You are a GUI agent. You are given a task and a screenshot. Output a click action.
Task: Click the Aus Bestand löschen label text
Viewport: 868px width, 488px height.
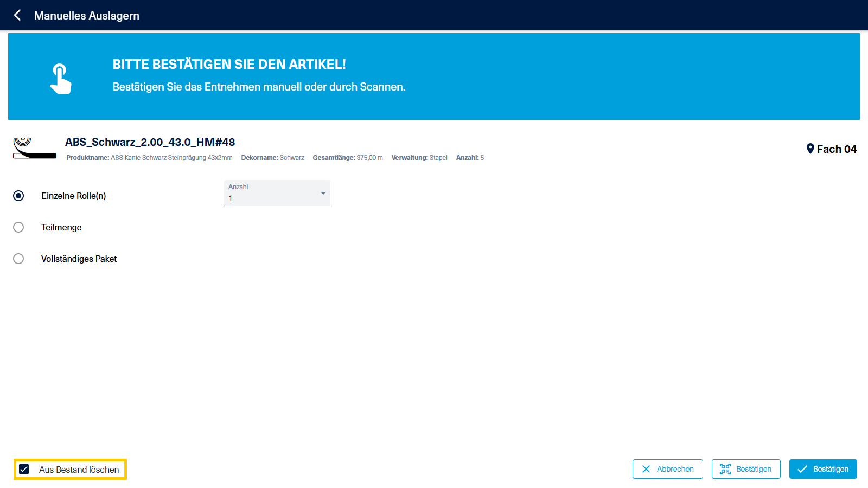click(79, 470)
